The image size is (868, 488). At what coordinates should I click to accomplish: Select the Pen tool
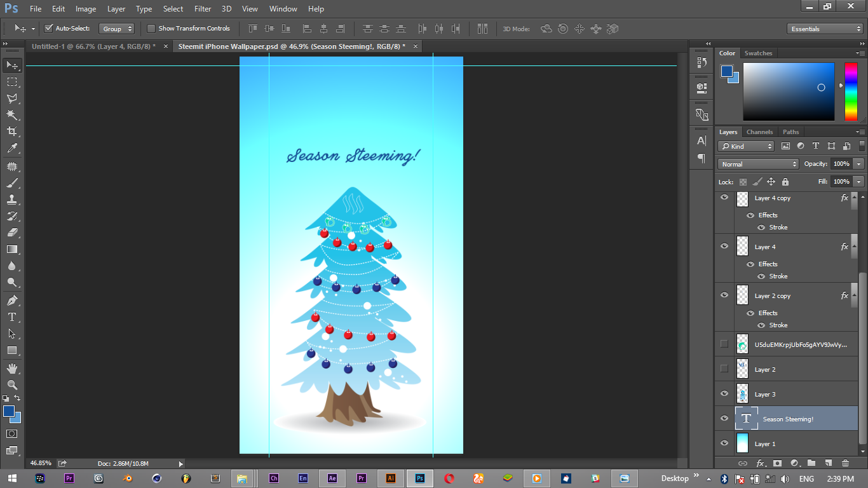(12, 301)
